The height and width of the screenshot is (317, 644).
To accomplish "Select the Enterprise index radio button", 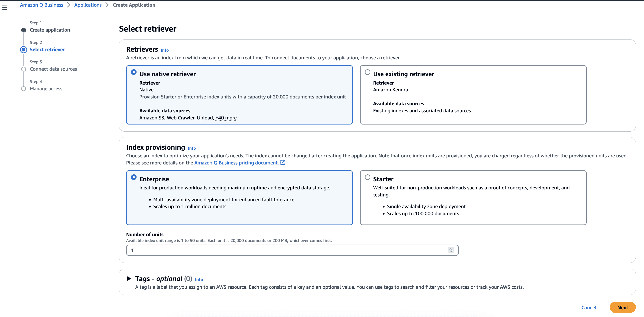I will (x=134, y=177).
